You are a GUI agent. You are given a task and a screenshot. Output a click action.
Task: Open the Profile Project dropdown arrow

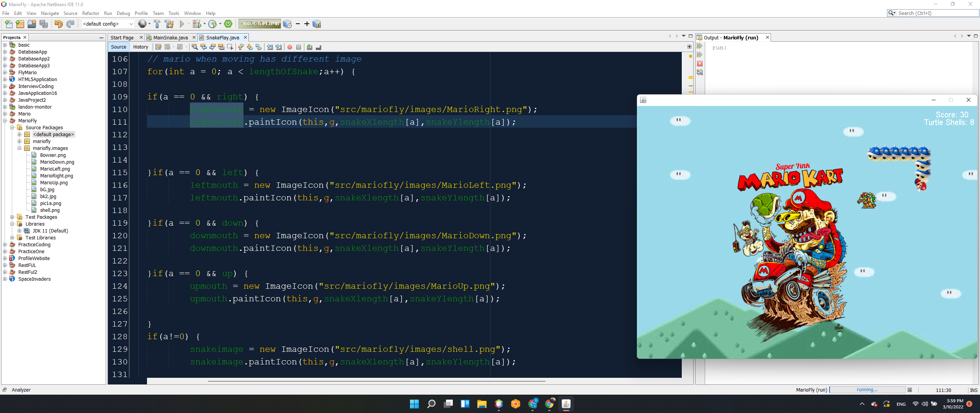click(220, 24)
